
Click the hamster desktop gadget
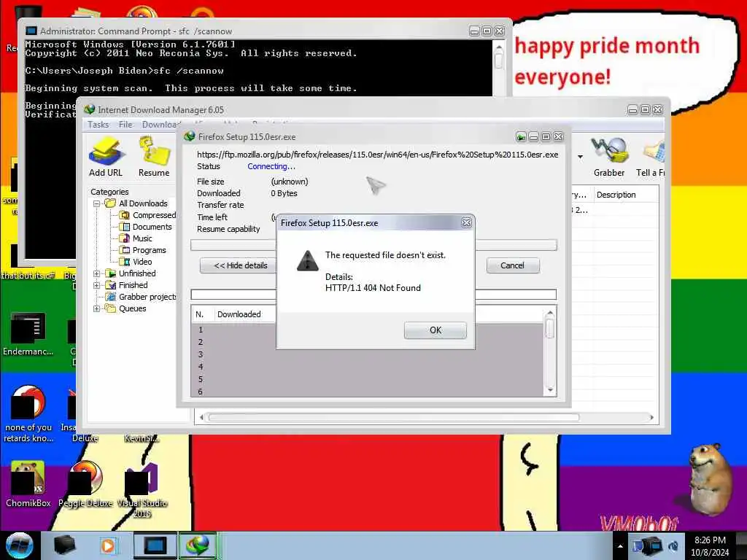tap(711, 478)
